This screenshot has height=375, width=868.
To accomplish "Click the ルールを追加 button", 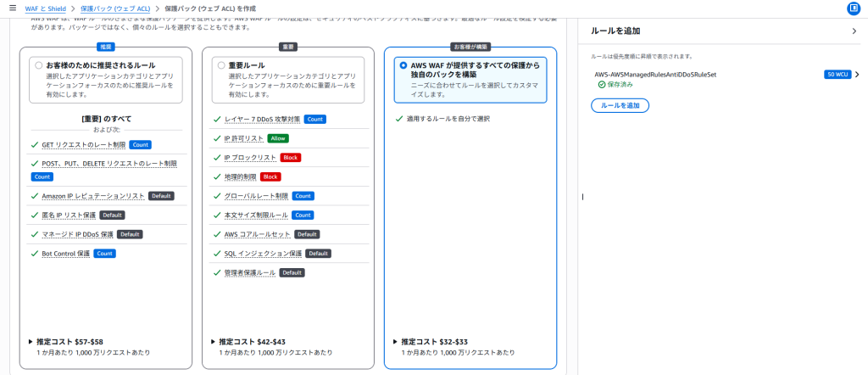I will 620,106.
